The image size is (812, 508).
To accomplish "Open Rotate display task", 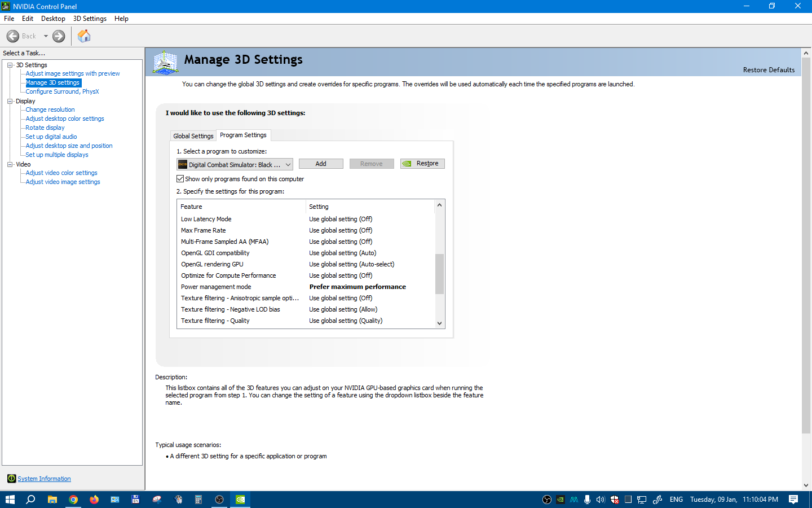I will click(45, 128).
